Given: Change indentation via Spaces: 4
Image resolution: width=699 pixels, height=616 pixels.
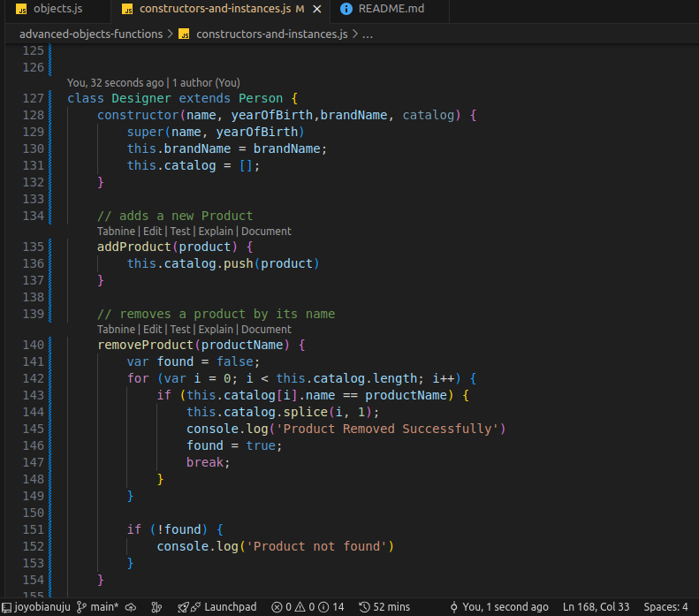Looking at the screenshot, I should click(665, 607).
